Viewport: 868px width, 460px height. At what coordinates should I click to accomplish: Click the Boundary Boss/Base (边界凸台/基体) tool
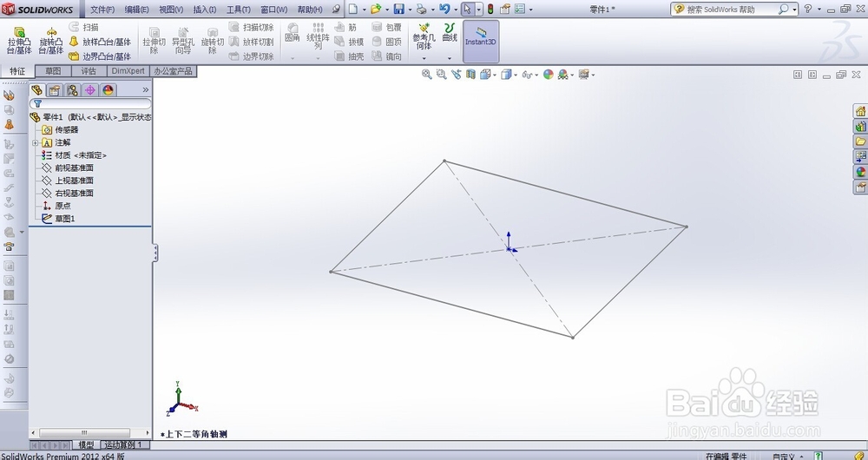[x=100, y=56]
